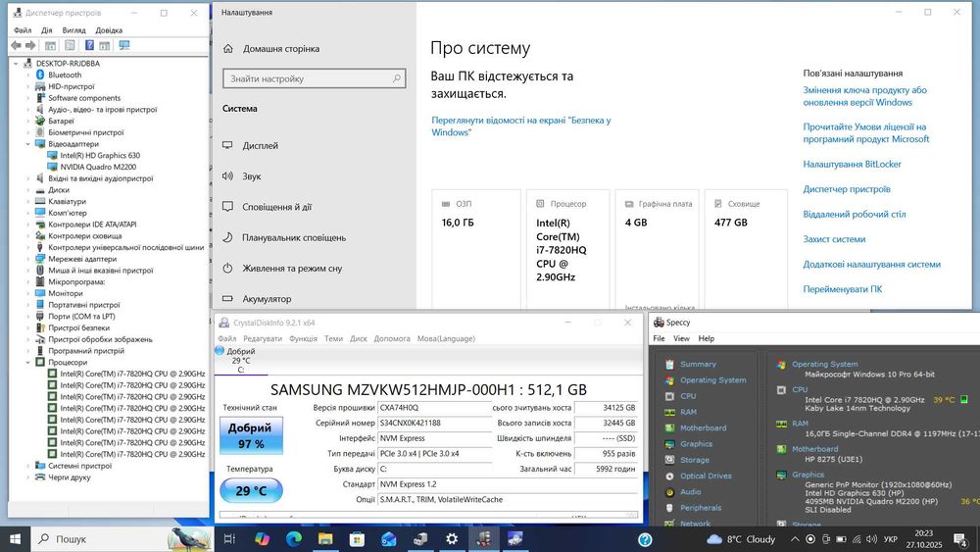Show hidden system tray icons chevron

(795, 539)
